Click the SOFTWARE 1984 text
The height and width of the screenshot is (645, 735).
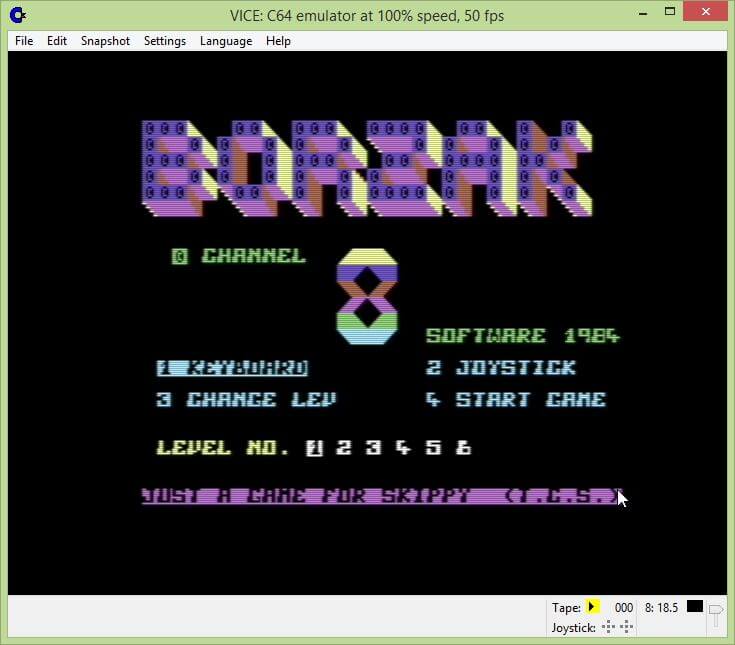pyautogui.click(x=523, y=336)
